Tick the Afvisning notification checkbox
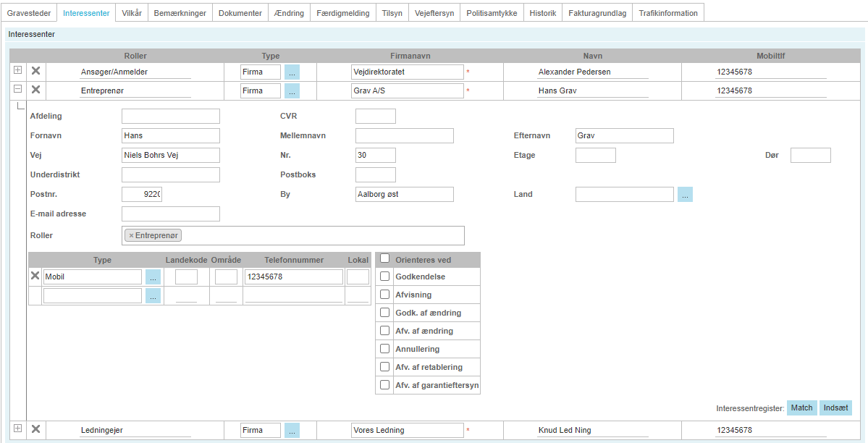The image size is (868, 443). (385, 295)
